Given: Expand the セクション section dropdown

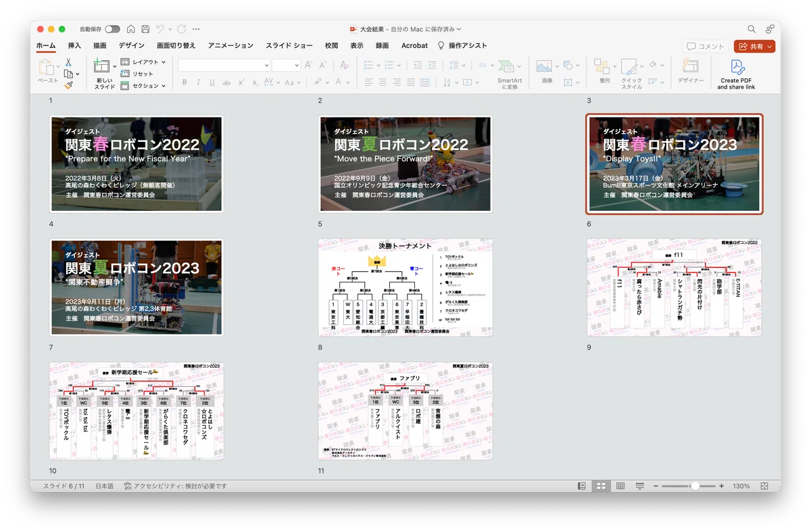Looking at the screenshot, I should tap(143, 86).
